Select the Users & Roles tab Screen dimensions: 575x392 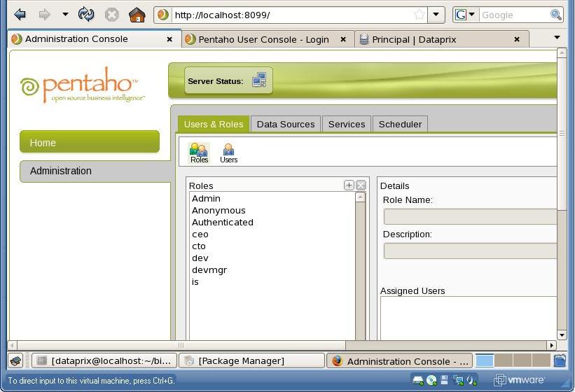[x=214, y=124]
